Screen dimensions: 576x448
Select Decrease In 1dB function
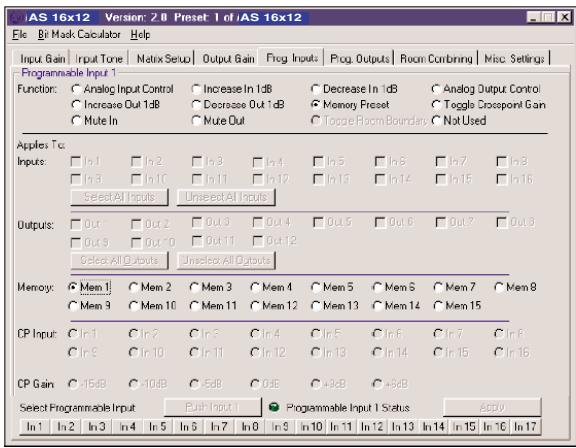point(354,89)
